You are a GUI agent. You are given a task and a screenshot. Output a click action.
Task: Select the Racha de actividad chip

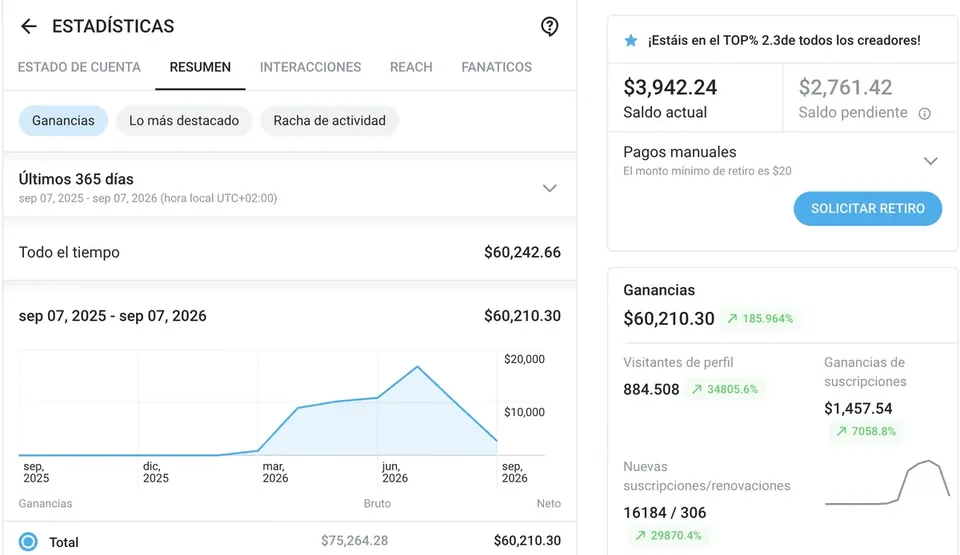pyautogui.click(x=329, y=121)
